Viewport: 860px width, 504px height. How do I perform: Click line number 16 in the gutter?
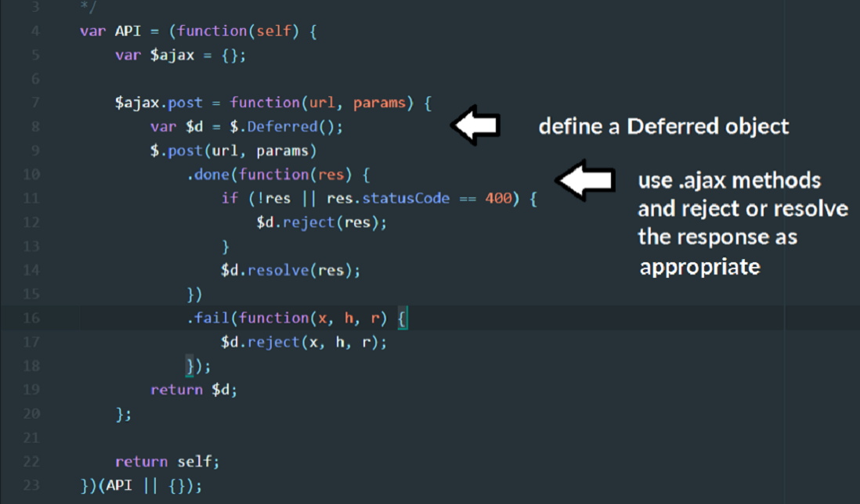(x=31, y=318)
